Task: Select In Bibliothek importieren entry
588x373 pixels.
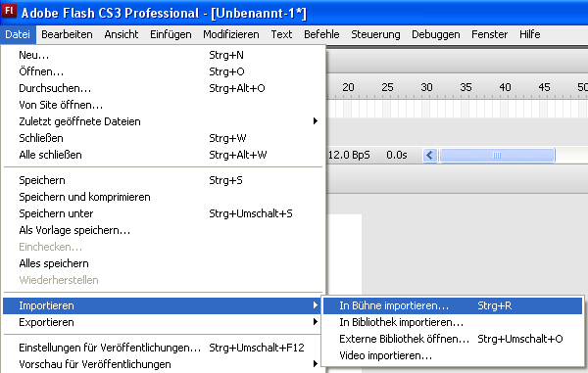Action: pyautogui.click(x=452, y=322)
